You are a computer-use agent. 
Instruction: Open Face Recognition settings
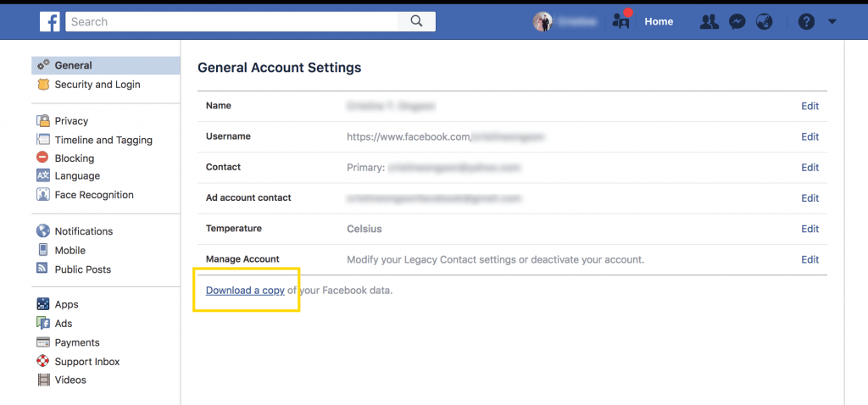[93, 195]
